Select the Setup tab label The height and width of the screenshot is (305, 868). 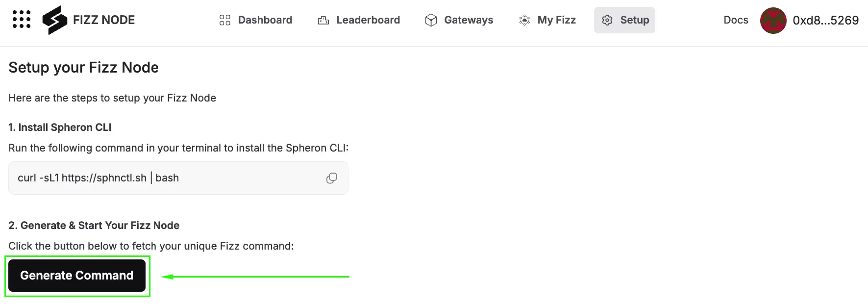pos(635,20)
